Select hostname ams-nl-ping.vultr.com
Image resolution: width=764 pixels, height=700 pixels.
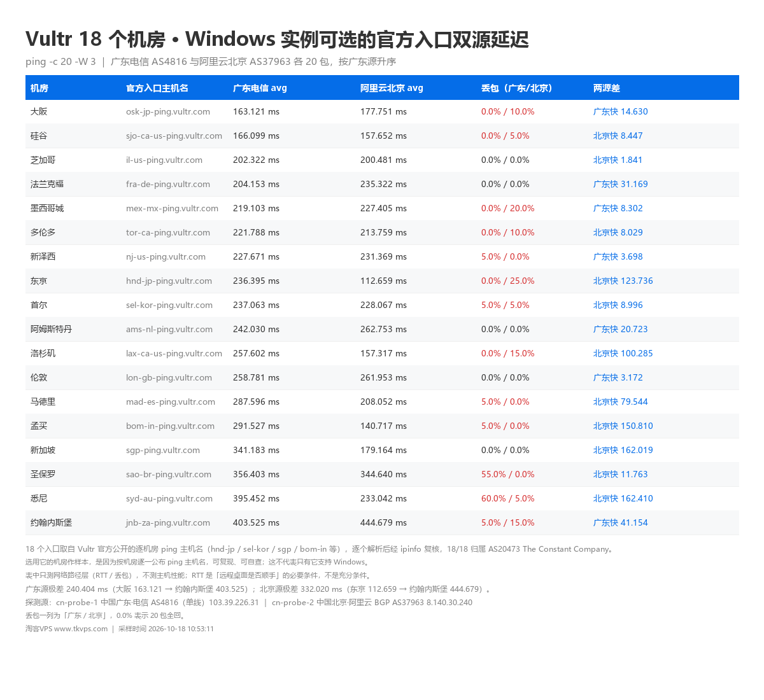click(169, 329)
